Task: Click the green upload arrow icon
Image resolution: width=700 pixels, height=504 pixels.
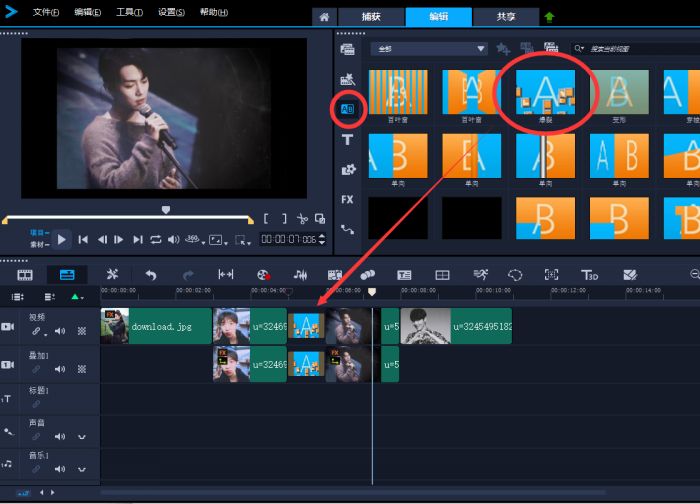Action: [550, 17]
